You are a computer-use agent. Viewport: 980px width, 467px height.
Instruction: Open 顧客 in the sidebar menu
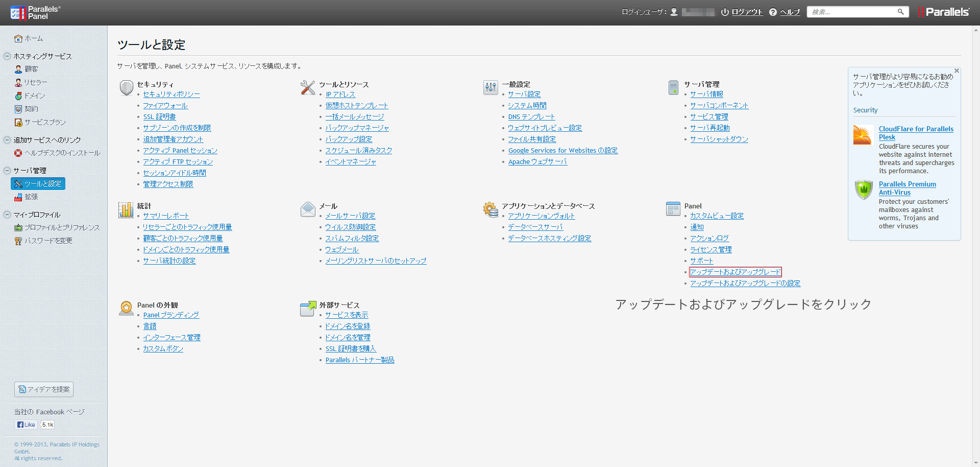coord(31,69)
